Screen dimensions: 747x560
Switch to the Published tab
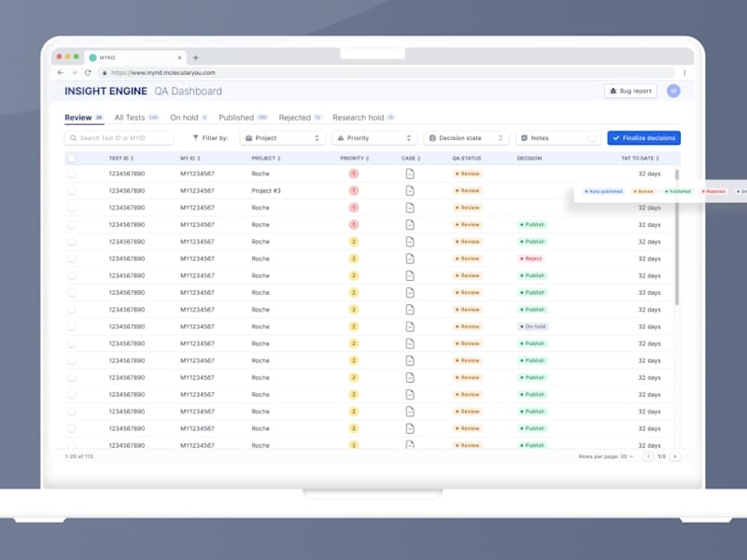243,118
